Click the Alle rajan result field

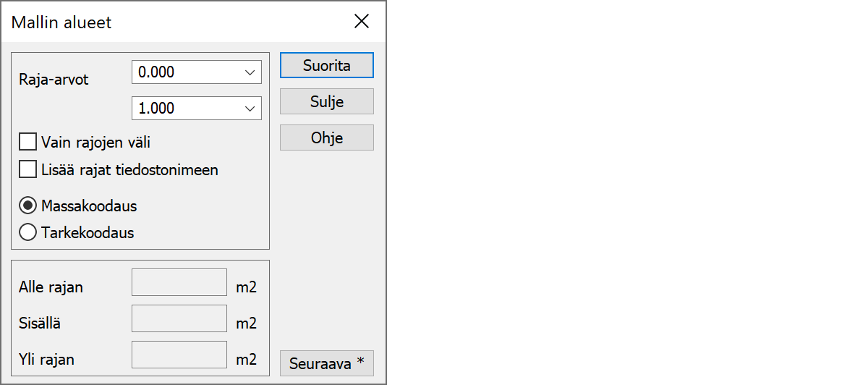[x=179, y=282]
